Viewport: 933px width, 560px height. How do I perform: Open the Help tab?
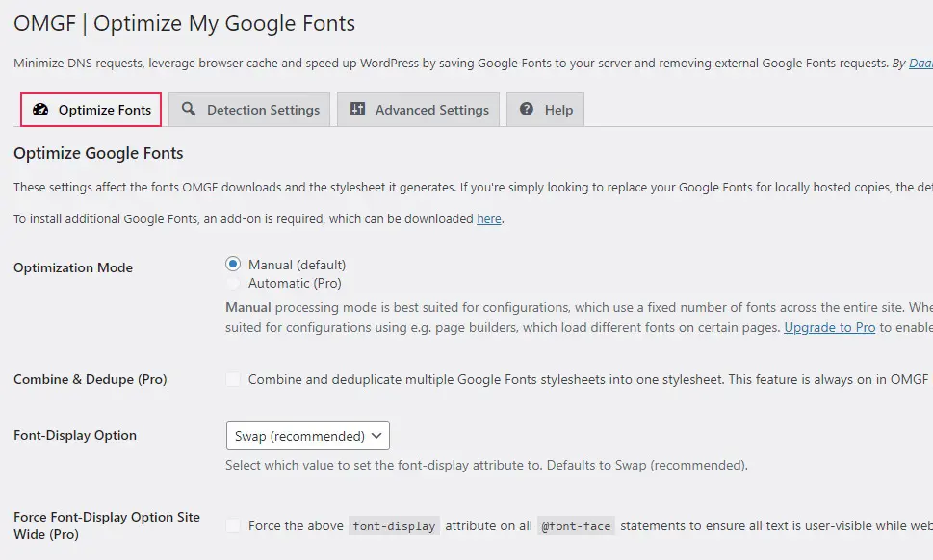click(545, 110)
